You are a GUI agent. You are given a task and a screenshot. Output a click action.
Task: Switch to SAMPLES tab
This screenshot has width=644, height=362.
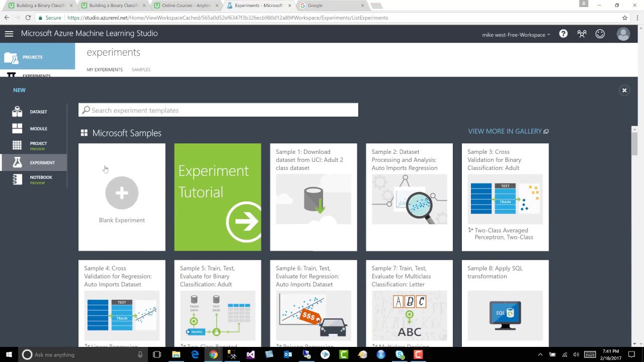[x=141, y=69]
